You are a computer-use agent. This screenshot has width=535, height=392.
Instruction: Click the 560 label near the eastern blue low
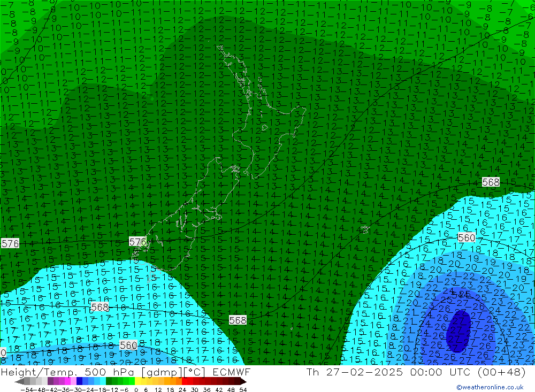pyautogui.click(x=466, y=237)
